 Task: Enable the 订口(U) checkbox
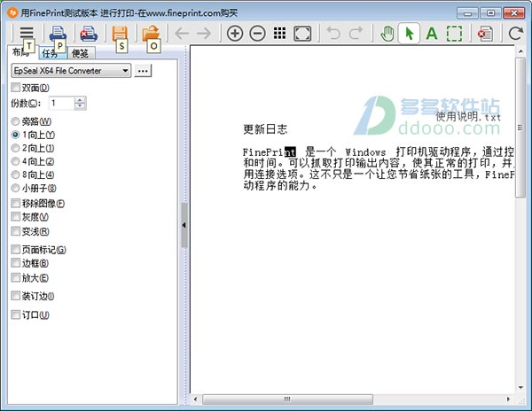pyautogui.click(x=16, y=314)
